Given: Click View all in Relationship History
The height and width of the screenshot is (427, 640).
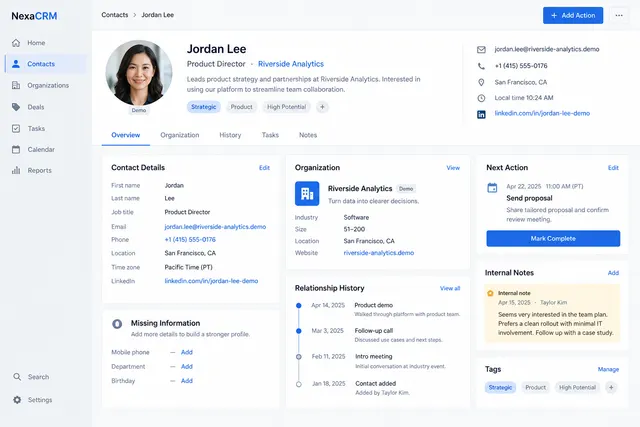Looking at the screenshot, I should [450, 288].
